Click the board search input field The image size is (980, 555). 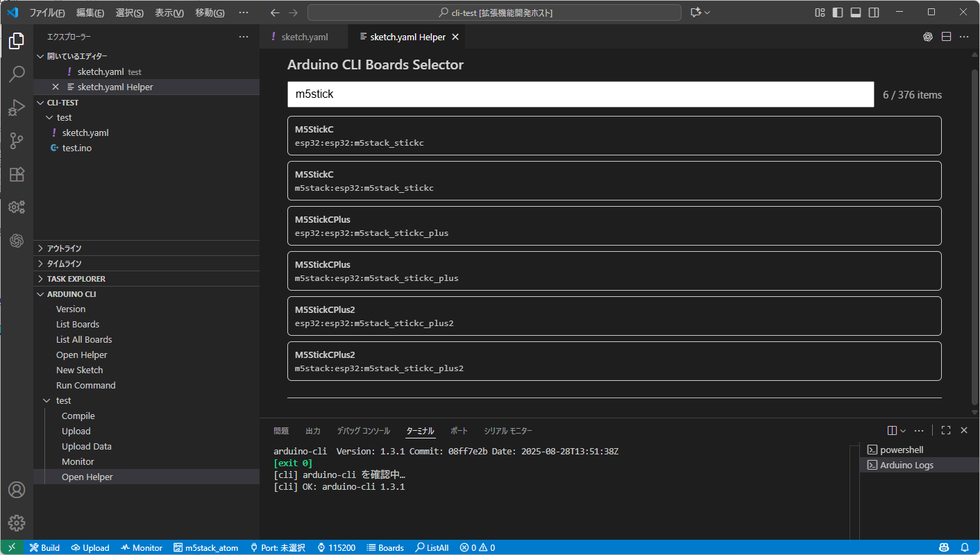click(580, 94)
